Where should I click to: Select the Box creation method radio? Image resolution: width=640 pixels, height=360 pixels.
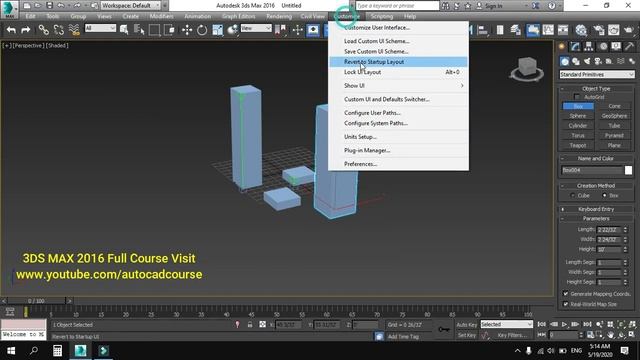(x=604, y=196)
